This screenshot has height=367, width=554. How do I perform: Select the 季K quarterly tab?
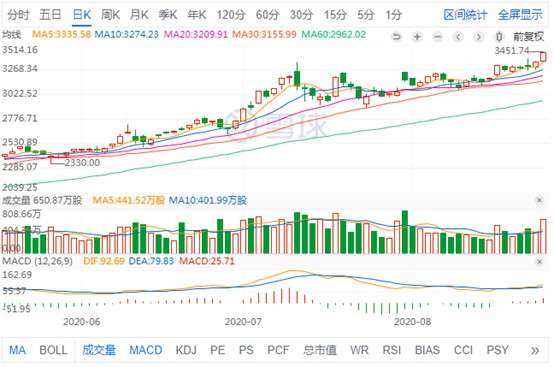point(167,15)
